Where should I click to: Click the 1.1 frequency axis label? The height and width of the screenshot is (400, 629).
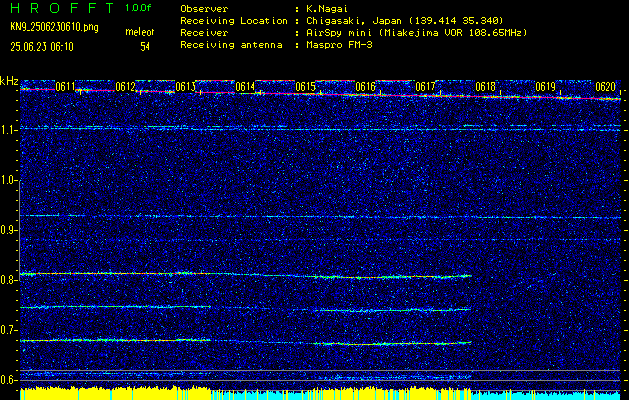(x=9, y=130)
